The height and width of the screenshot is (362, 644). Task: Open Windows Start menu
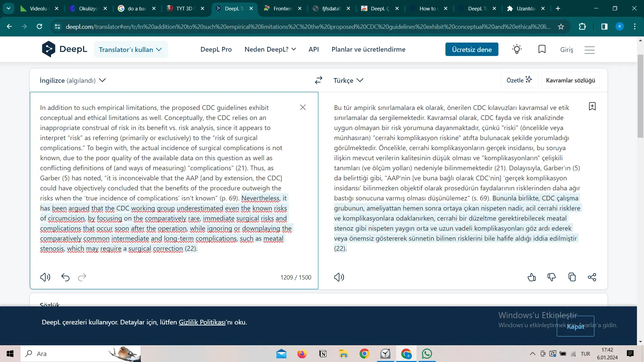pyautogui.click(x=10, y=354)
